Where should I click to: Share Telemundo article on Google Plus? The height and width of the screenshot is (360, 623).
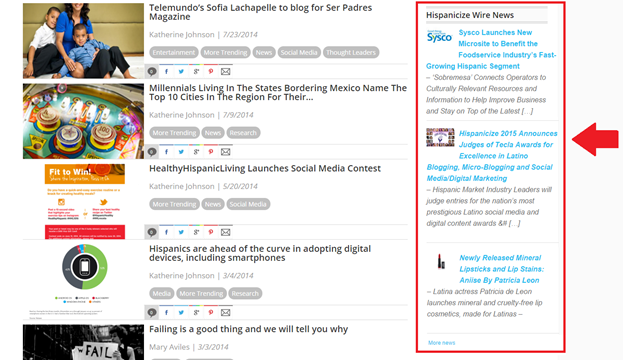point(196,72)
